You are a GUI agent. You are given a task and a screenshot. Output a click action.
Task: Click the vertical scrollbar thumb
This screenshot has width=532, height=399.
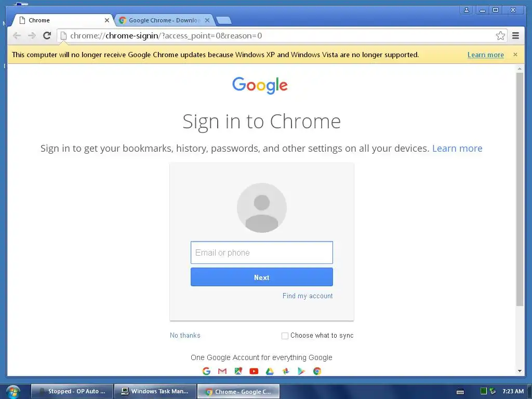point(520,189)
